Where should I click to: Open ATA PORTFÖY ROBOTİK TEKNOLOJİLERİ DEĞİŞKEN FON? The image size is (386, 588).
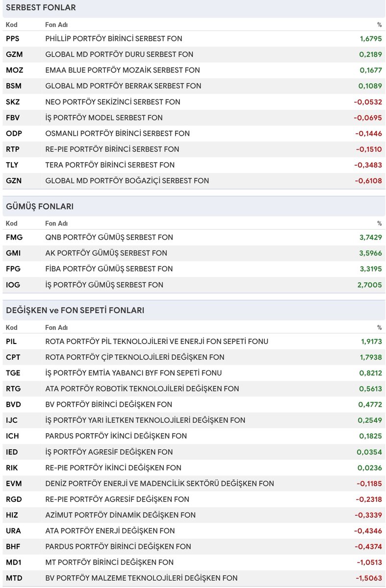click(x=142, y=389)
